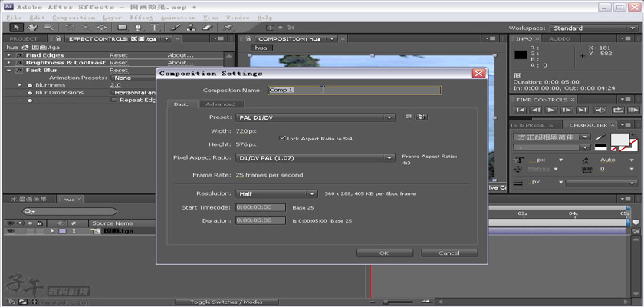Click the fill color swatch in Character
The image size is (644, 307).
(x=619, y=140)
